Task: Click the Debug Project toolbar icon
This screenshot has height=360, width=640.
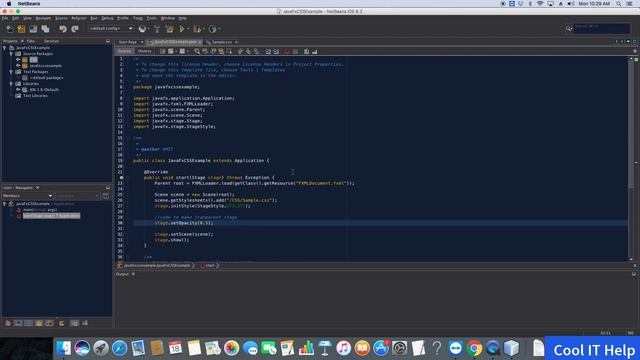Action: tap(197, 29)
